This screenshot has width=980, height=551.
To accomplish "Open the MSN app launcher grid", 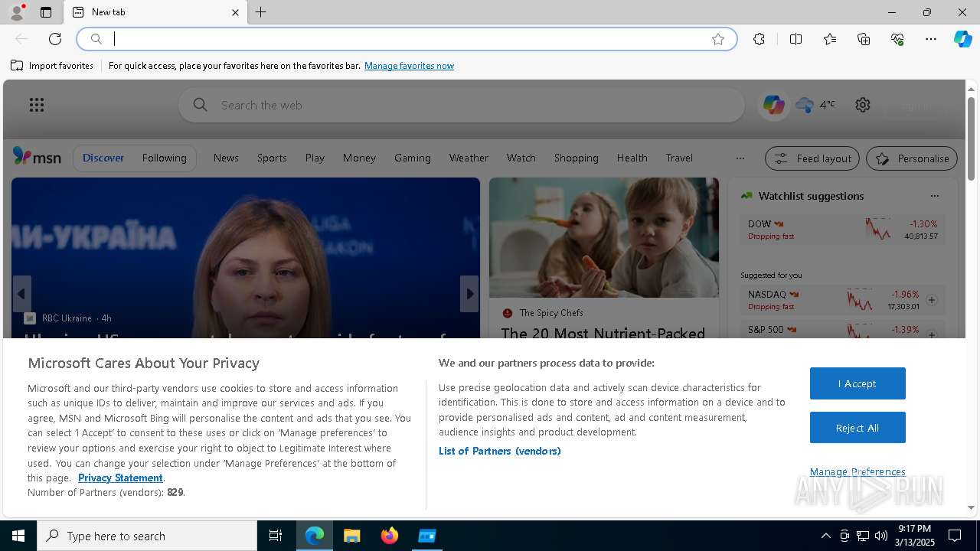I will tap(37, 105).
